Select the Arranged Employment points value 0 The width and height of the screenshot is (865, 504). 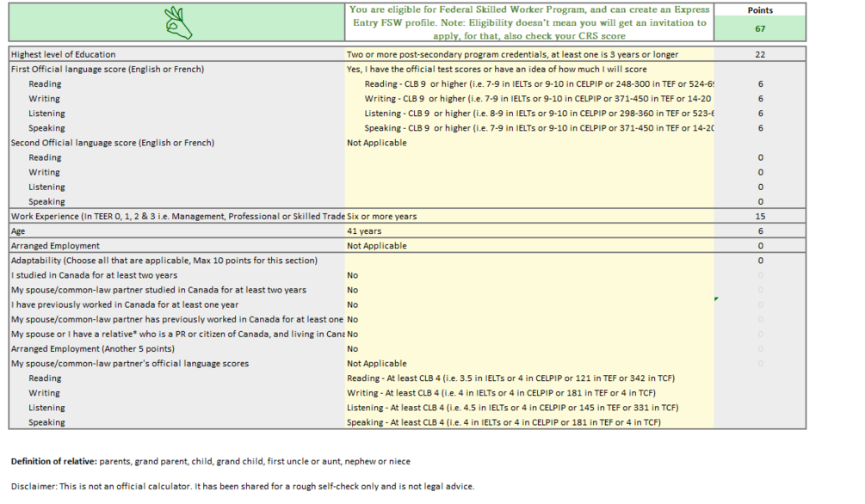pos(760,245)
